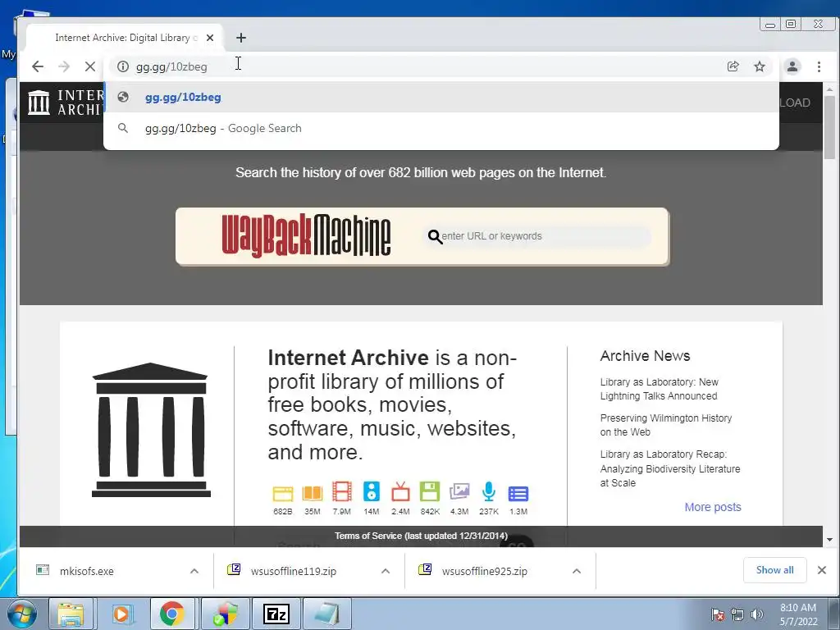Open the Chrome profile avatar
Screen dimensions: 840x630
click(792, 66)
